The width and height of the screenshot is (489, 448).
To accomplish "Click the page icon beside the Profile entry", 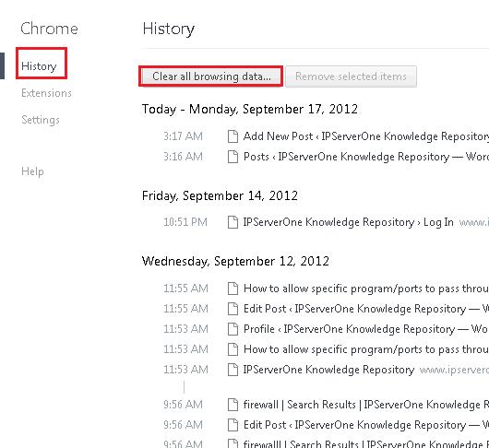I will point(233,329).
